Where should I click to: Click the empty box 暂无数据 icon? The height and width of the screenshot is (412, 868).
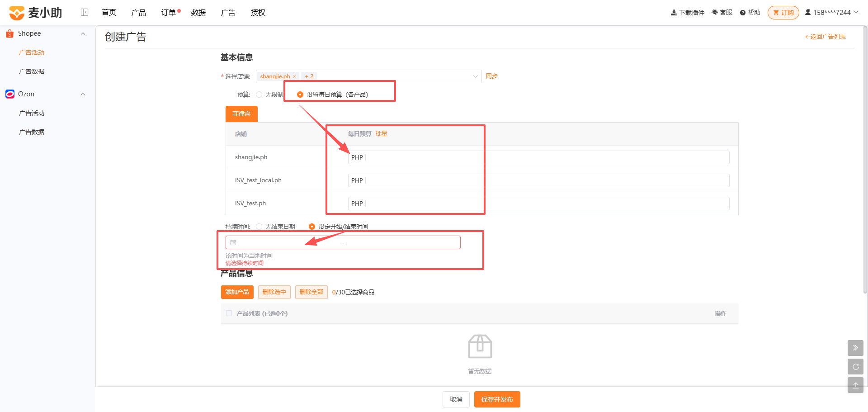pos(480,346)
